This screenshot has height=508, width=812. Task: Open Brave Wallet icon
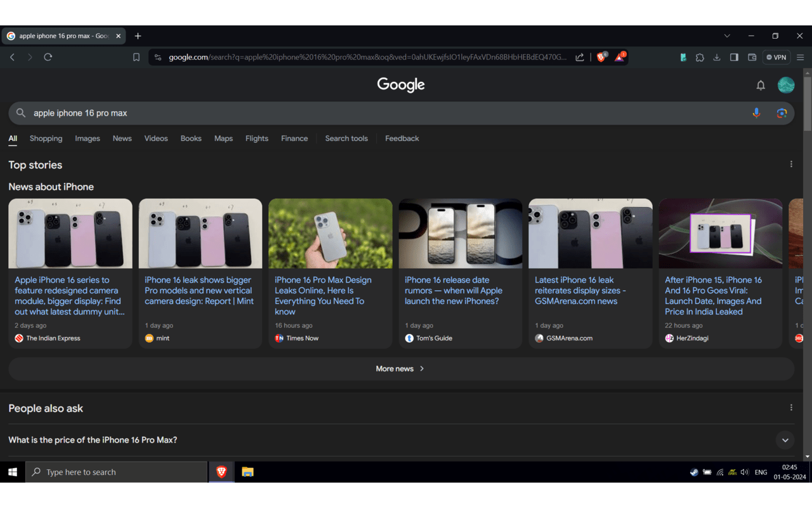tap(752, 57)
